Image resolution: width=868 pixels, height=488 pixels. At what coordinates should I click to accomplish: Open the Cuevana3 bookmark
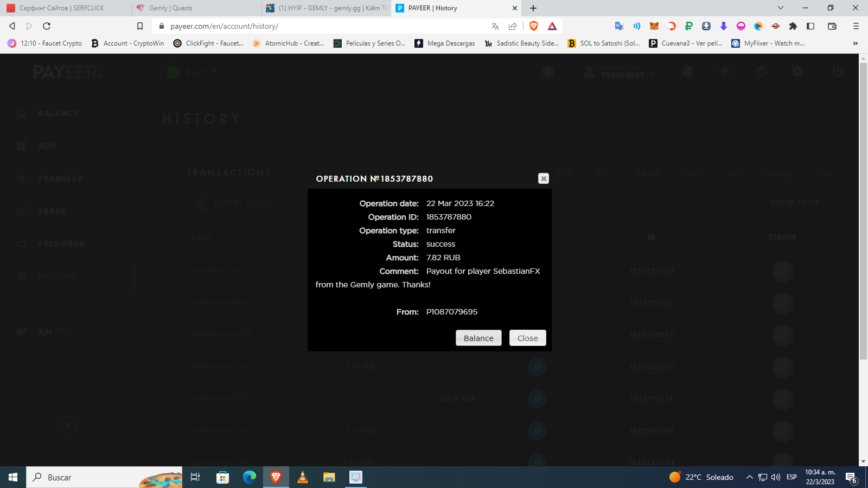[x=686, y=43]
